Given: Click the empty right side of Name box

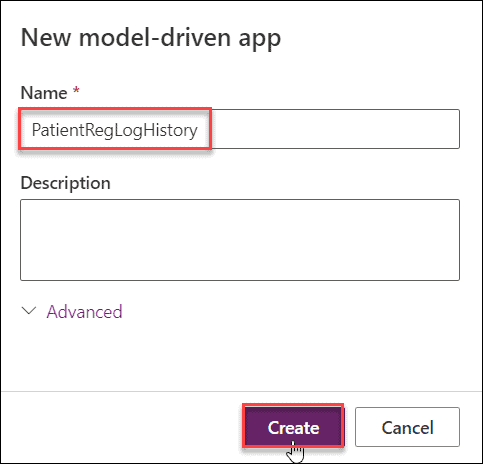Looking at the screenshot, I should tap(335, 129).
